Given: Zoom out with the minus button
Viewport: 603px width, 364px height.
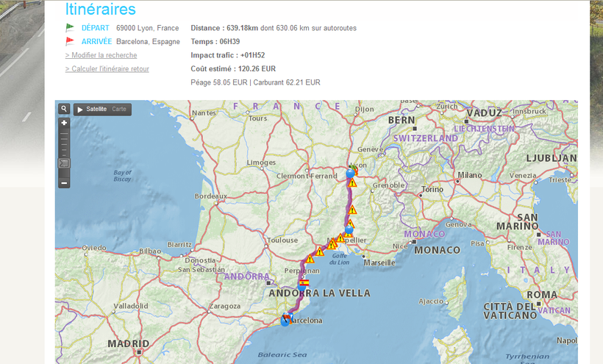Looking at the screenshot, I should 64,182.
